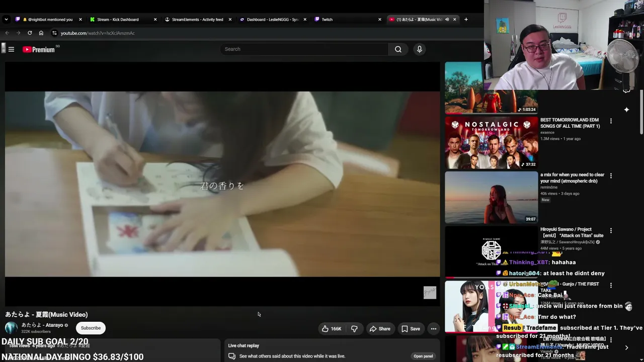Open 'a mix for when you need to clear your mind' title
Screen dimensions: 644x362
coord(573,178)
